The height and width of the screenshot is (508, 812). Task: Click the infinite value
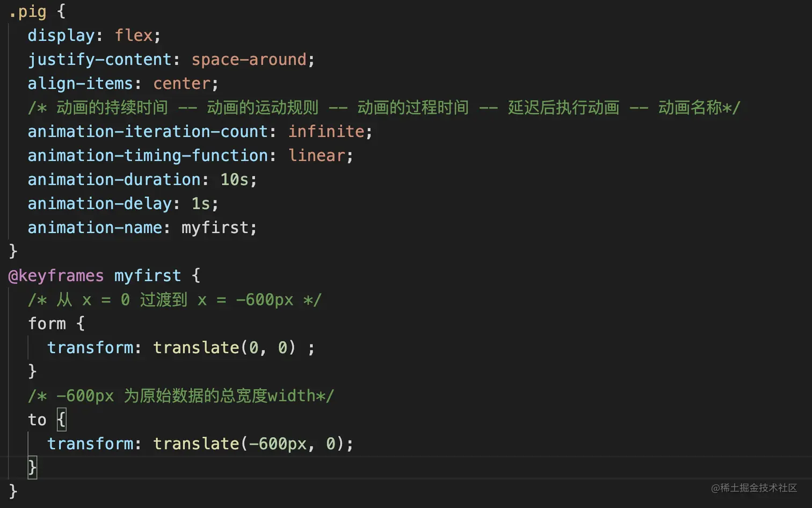pos(327,131)
